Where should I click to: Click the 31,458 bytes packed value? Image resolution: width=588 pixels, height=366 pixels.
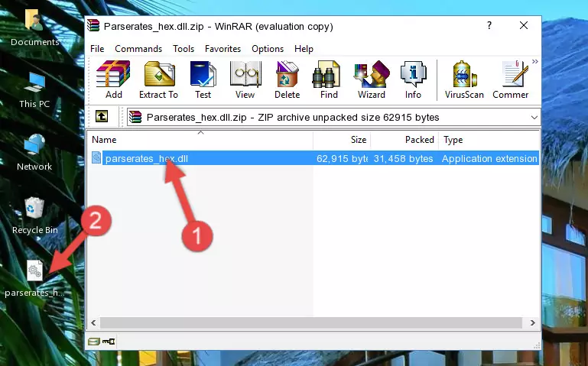[403, 158]
